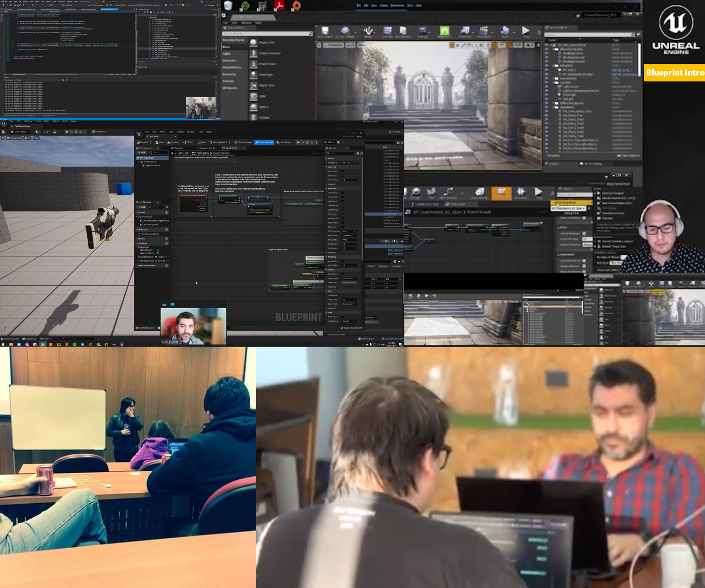Open Class Settings

pyautogui.click(x=243, y=142)
